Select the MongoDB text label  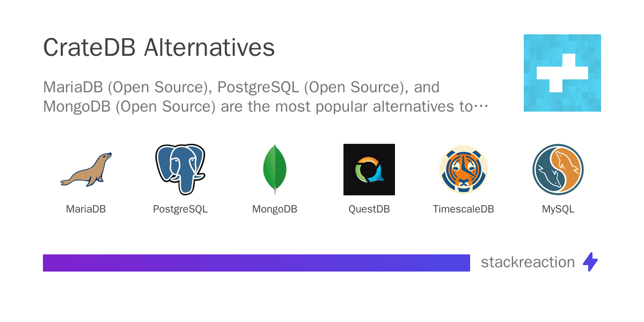(275, 209)
